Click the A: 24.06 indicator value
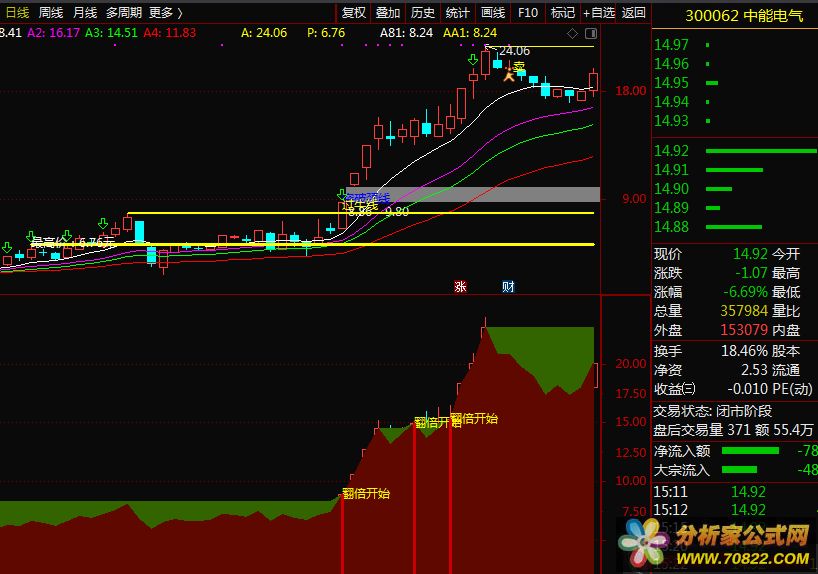Viewport: 818px width, 574px height. [x=264, y=33]
